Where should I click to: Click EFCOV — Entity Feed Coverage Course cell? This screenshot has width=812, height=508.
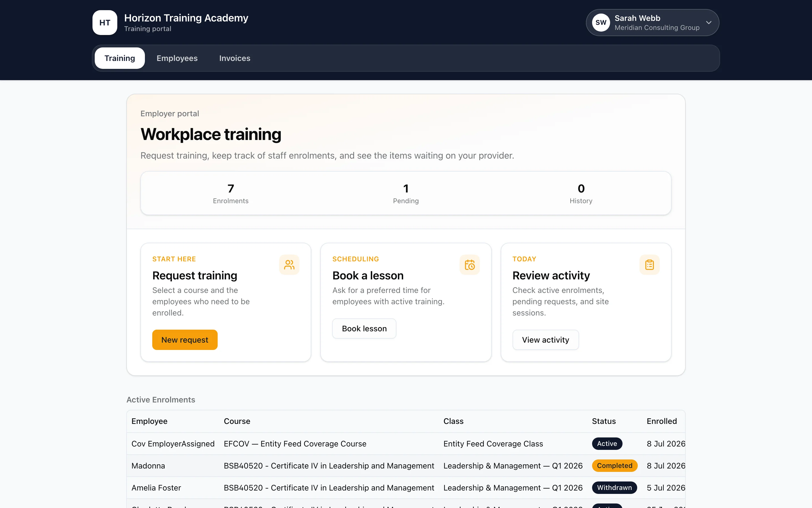tap(295, 443)
